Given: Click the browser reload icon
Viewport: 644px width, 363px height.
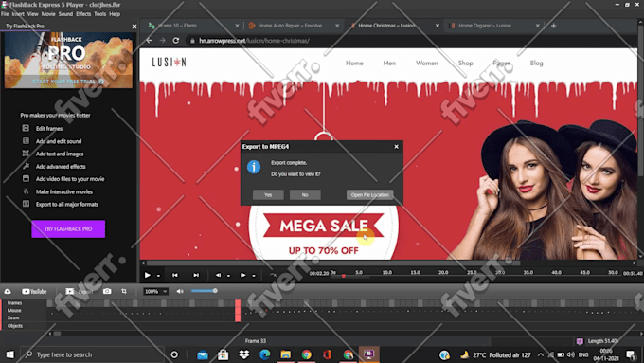Looking at the screenshot, I should (176, 41).
